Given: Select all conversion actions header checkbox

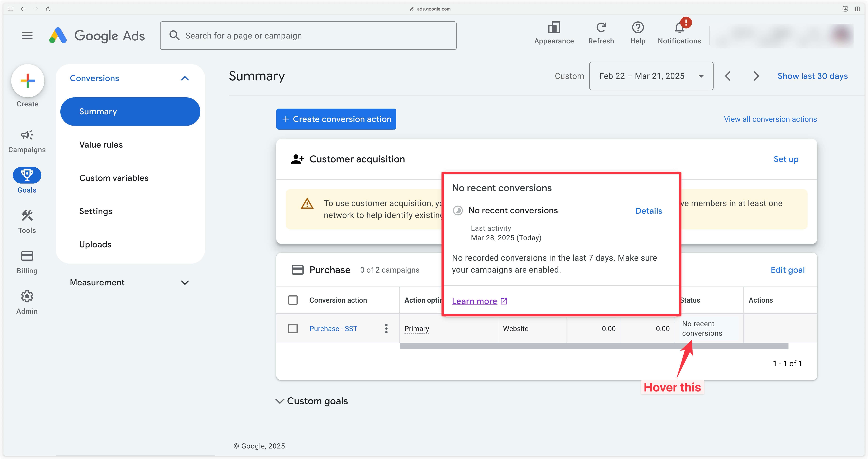Looking at the screenshot, I should [293, 300].
